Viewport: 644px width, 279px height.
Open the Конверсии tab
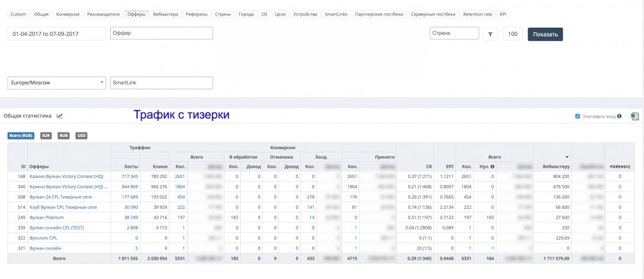click(x=68, y=14)
